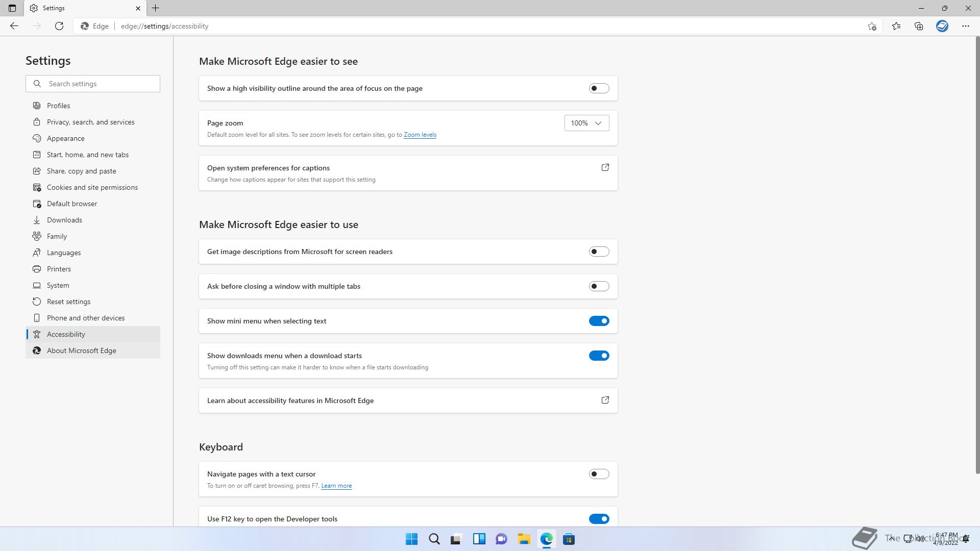This screenshot has height=551, width=980.
Task: Open Windows Start menu icon
Action: pyautogui.click(x=411, y=539)
